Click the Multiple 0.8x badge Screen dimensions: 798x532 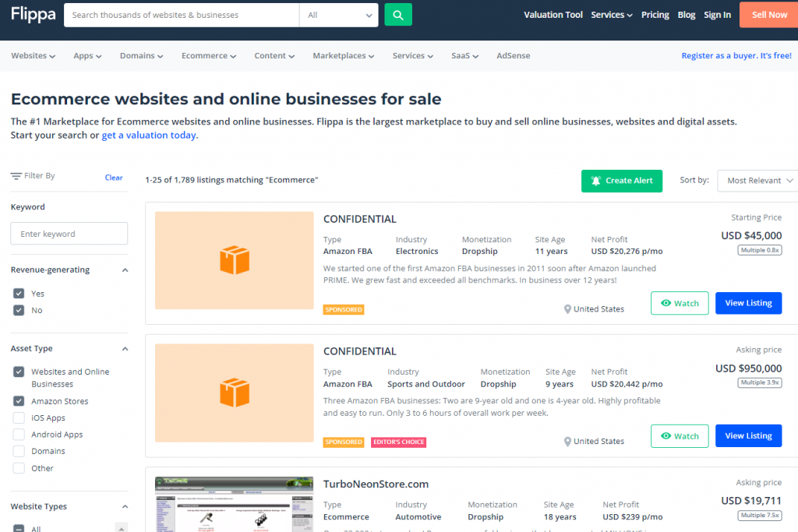[760, 250]
